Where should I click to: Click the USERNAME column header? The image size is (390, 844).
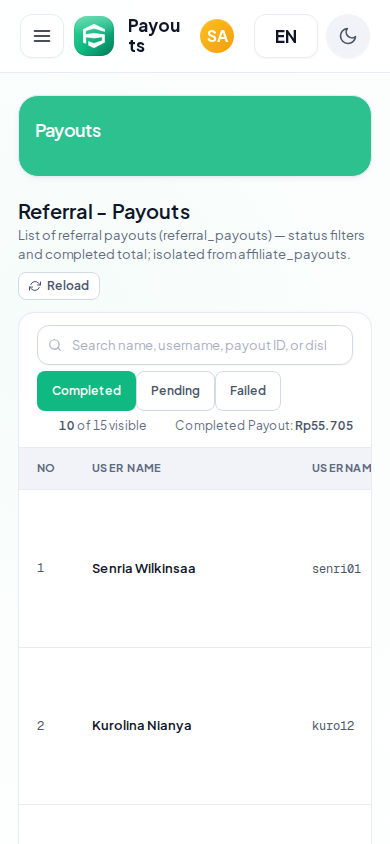click(342, 468)
